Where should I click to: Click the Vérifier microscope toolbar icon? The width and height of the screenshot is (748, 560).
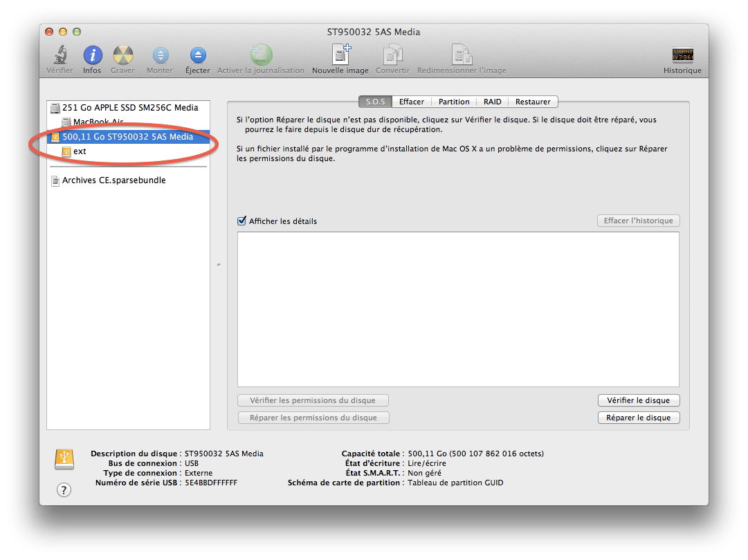(60, 55)
